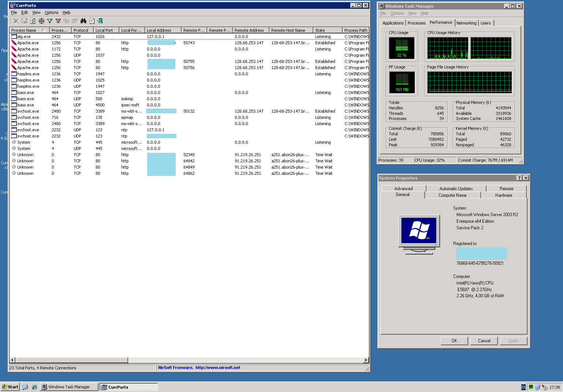Viewport: 563px width, 392px height.
Task: Click the Apache monitor tray icon
Action: (x=544, y=387)
